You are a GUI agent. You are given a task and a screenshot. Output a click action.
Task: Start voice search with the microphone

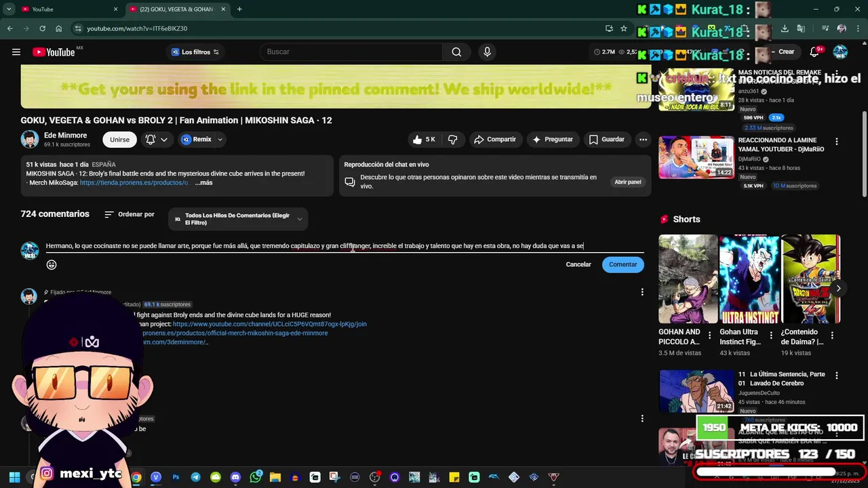(487, 52)
